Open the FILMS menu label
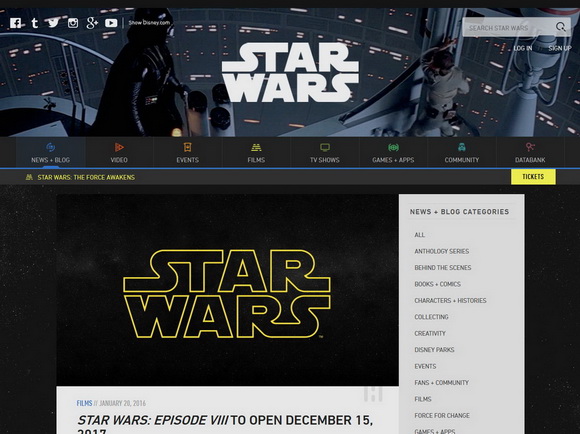 [x=256, y=160]
